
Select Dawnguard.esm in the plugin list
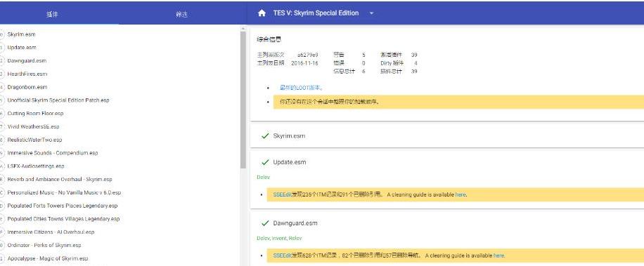pos(27,60)
